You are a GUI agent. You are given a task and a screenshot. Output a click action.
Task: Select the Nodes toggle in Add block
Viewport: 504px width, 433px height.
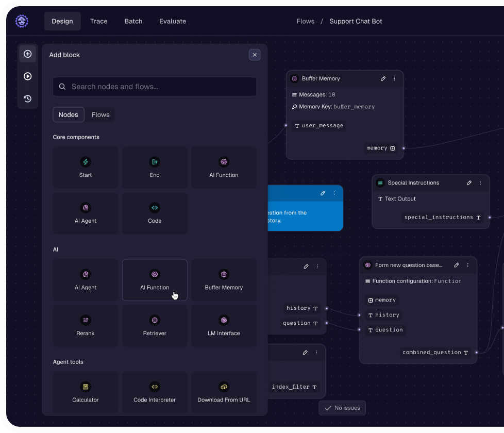tap(69, 114)
